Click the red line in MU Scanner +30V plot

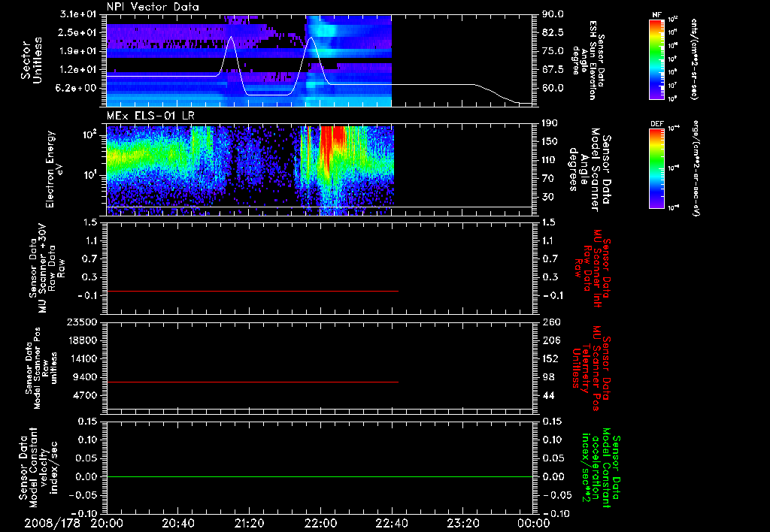point(253,291)
